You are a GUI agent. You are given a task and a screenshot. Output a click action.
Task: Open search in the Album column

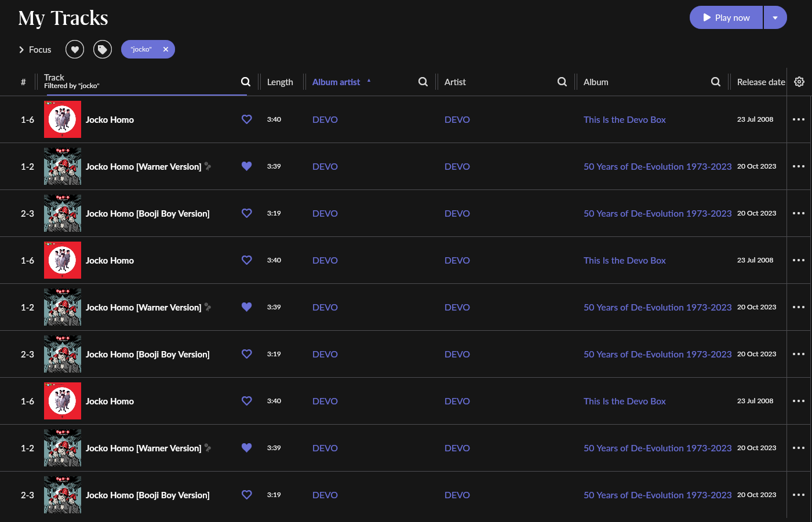[716, 82]
